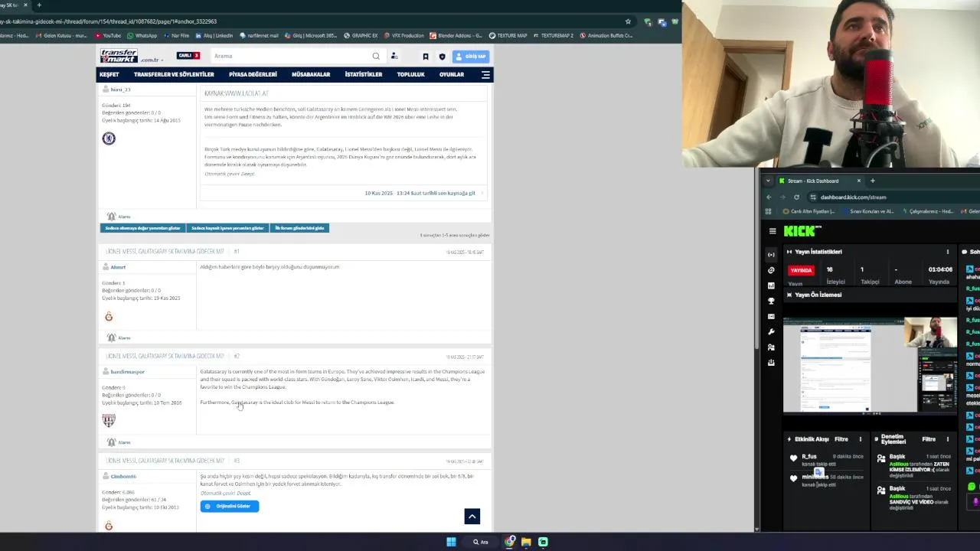Open the wrench settings icon in Kick sidebar

771,332
